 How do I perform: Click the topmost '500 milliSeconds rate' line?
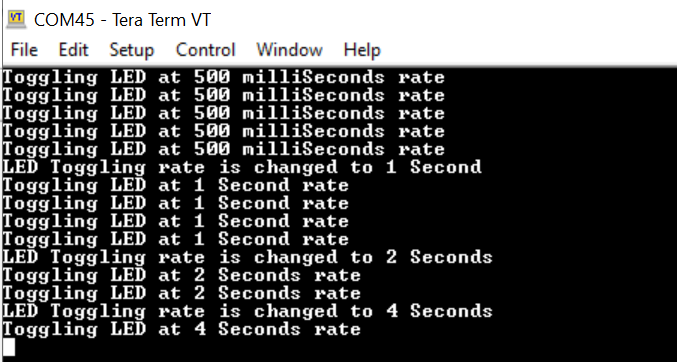click(x=224, y=78)
